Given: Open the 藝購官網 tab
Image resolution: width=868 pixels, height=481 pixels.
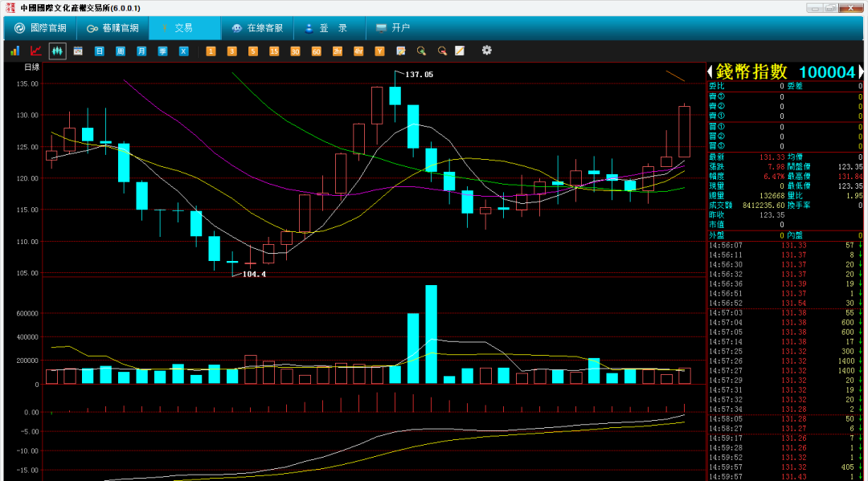Looking at the screenshot, I should coord(113,28).
